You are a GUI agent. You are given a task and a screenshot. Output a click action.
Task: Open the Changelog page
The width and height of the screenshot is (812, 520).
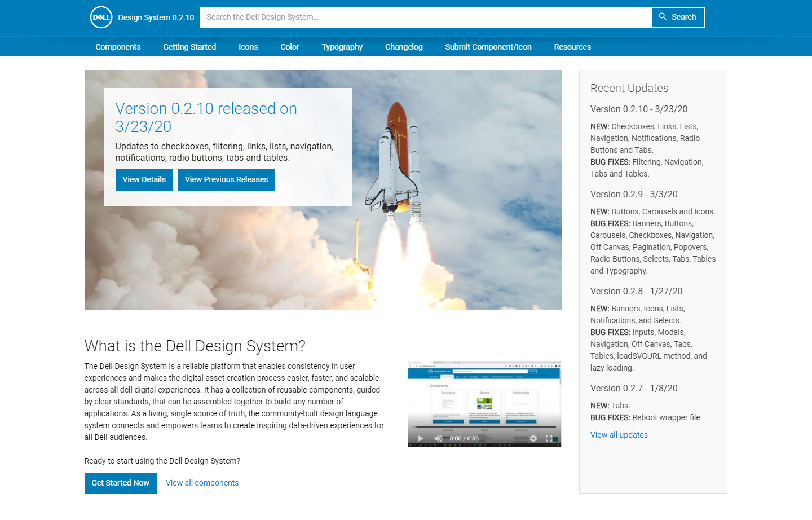pyautogui.click(x=404, y=47)
